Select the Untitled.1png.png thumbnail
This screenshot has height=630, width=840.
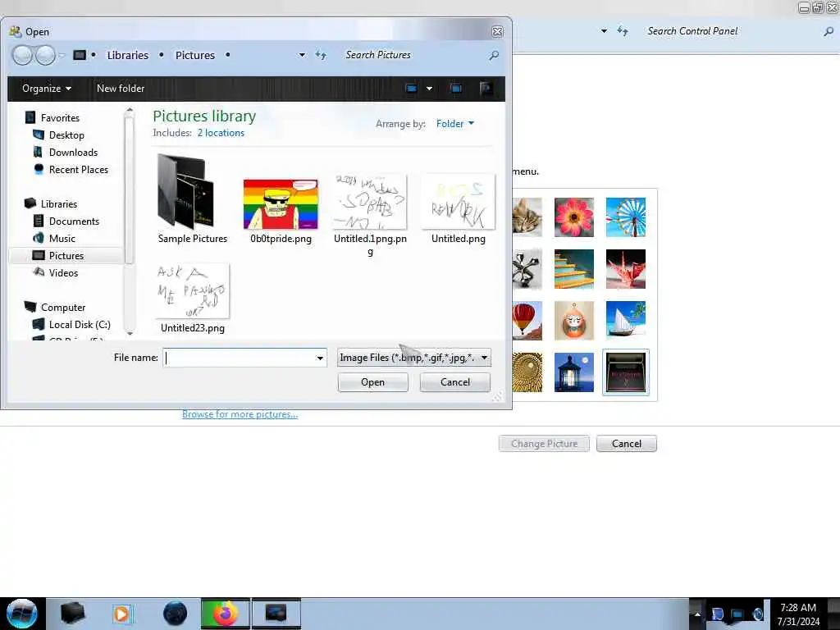[370, 202]
